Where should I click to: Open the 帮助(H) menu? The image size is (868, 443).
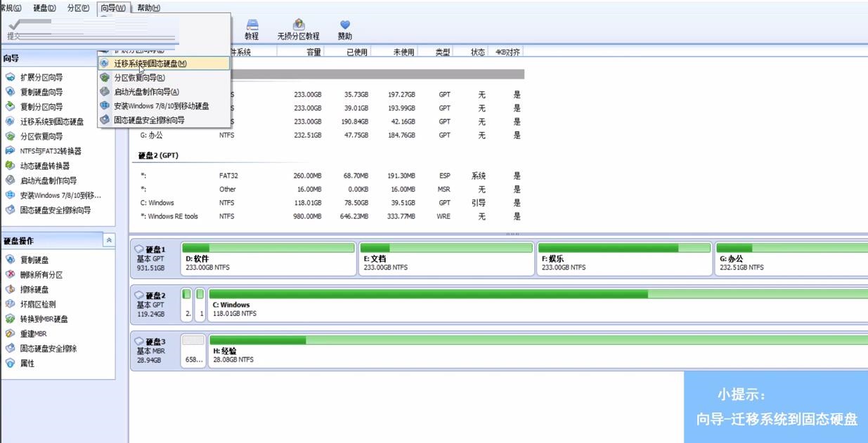point(148,8)
